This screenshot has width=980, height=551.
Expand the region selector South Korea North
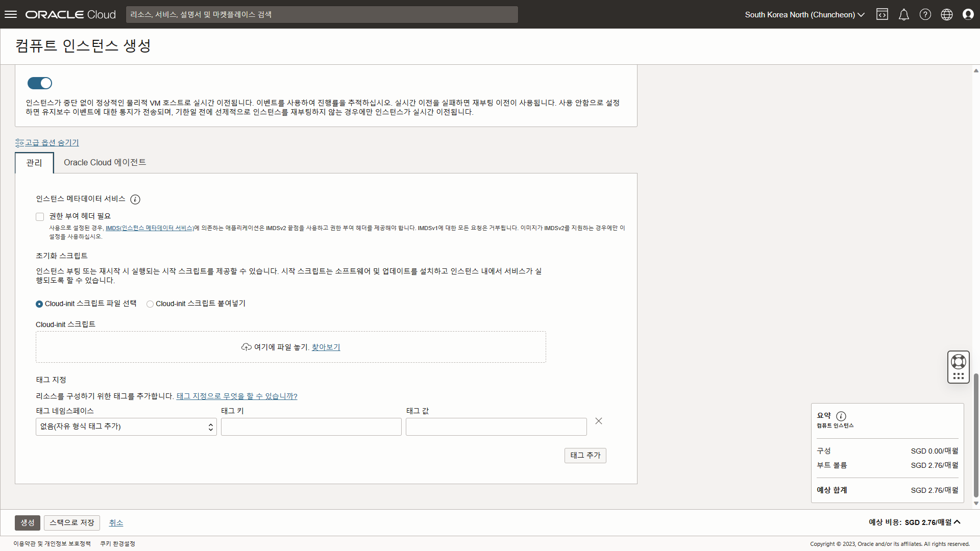tap(804, 14)
